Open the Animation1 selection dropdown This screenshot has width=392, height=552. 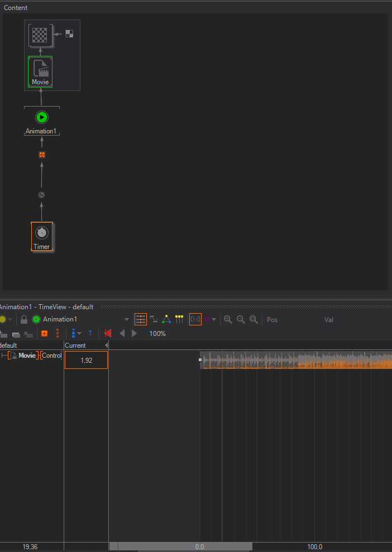pos(127,320)
